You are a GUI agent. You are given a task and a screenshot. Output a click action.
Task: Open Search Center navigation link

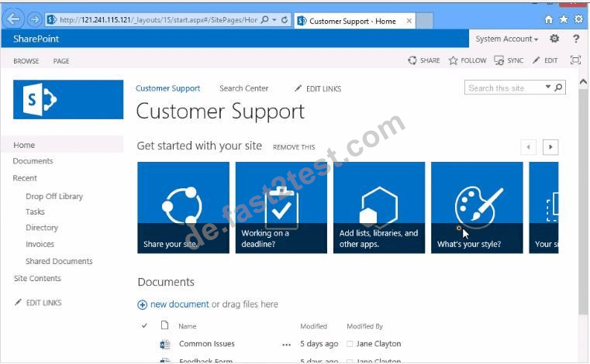pyautogui.click(x=243, y=88)
